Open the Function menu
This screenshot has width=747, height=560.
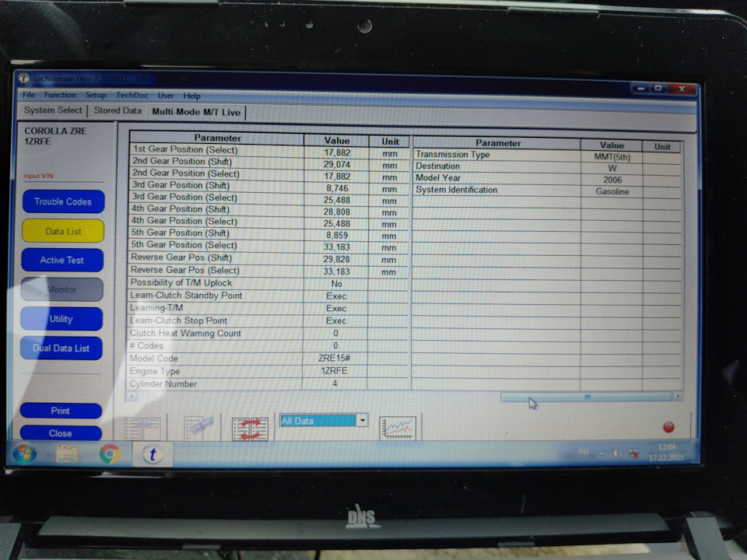(x=60, y=95)
